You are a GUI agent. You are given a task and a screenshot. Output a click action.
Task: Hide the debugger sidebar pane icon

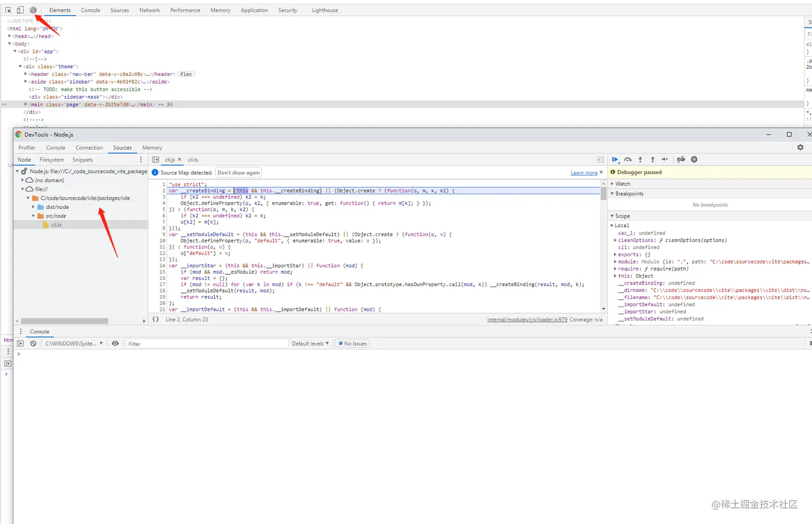pos(600,159)
